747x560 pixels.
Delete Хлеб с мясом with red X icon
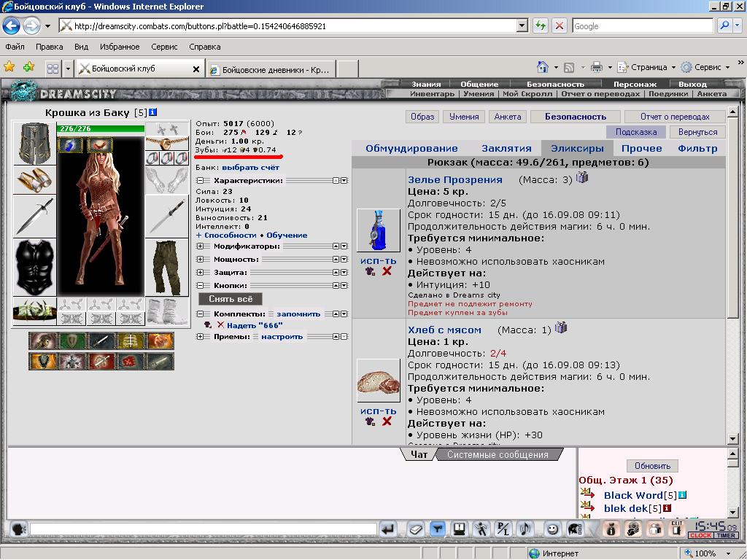pyautogui.click(x=387, y=421)
